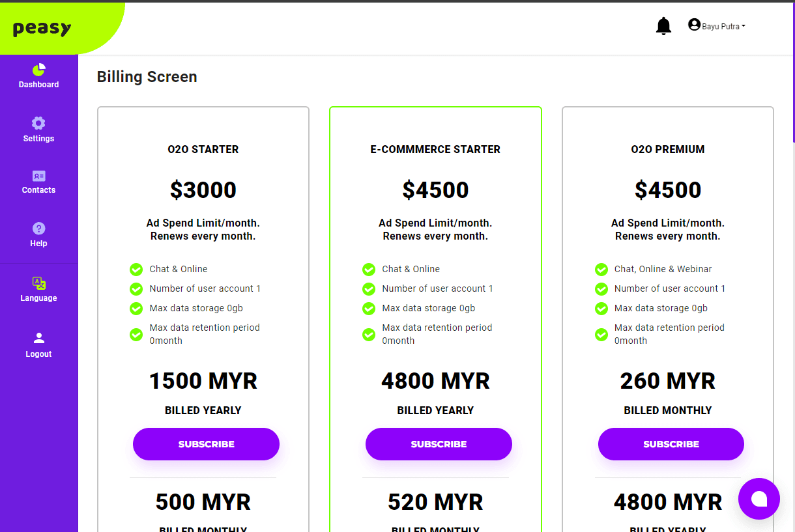
Task: Click the Dashboard pie chart icon
Action: [x=39, y=70]
